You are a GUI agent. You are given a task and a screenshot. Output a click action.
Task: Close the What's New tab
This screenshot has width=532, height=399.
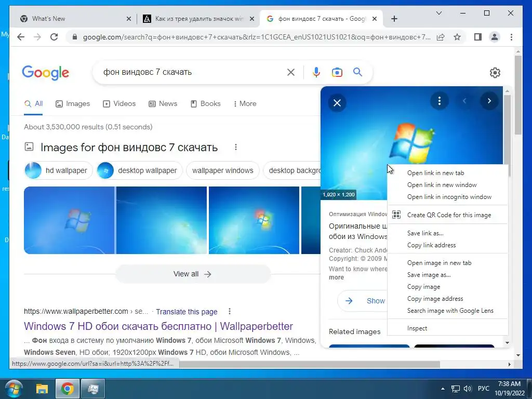(x=129, y=19)
